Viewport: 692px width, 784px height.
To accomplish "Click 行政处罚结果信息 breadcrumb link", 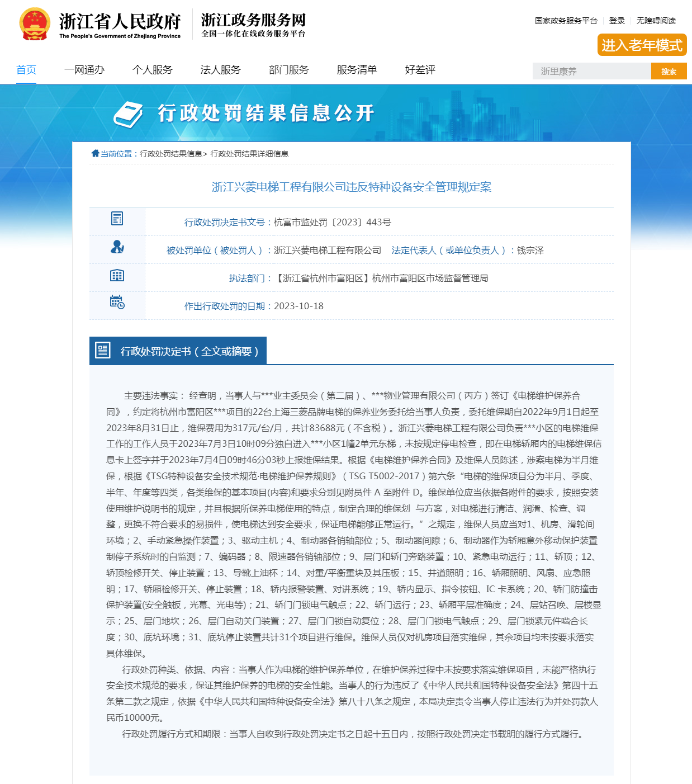I will tap(171, 154).
